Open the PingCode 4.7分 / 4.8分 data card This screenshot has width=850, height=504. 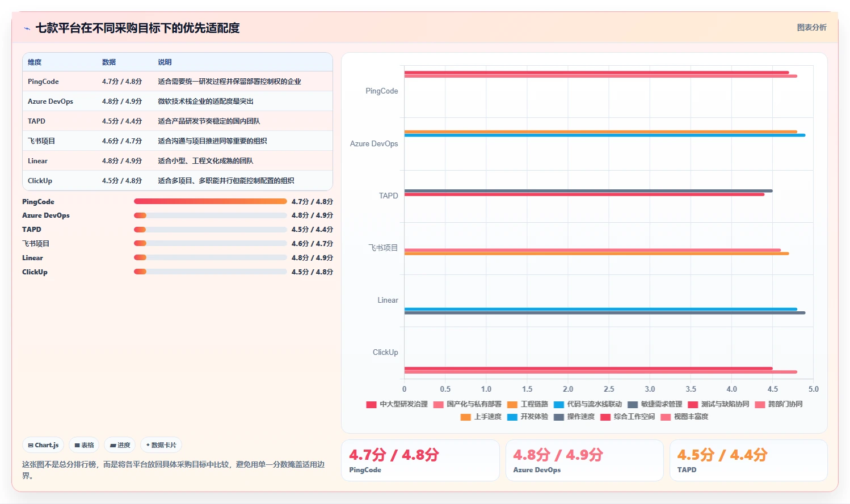pyautogui.click(x=420, y=460)
